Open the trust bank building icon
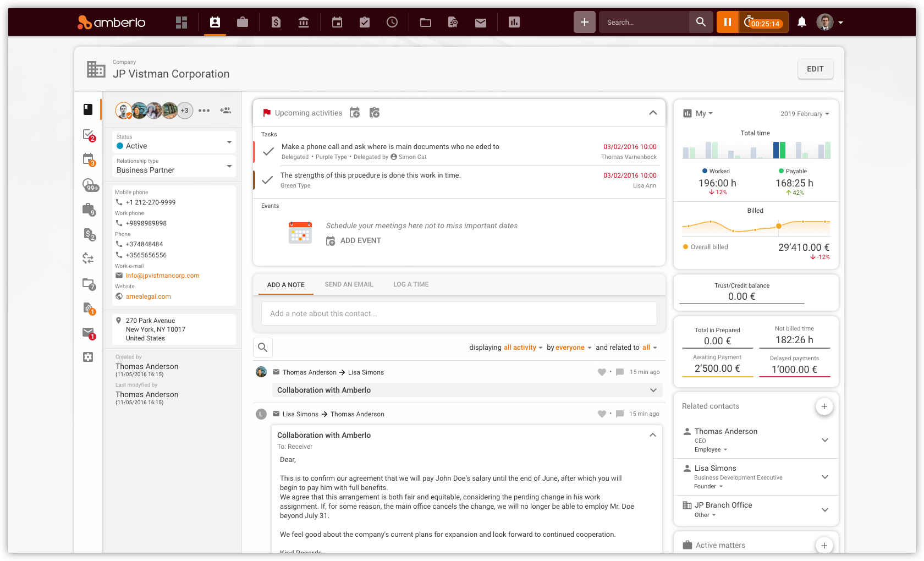This screenshot has width=924, height=561. point(304,23)
